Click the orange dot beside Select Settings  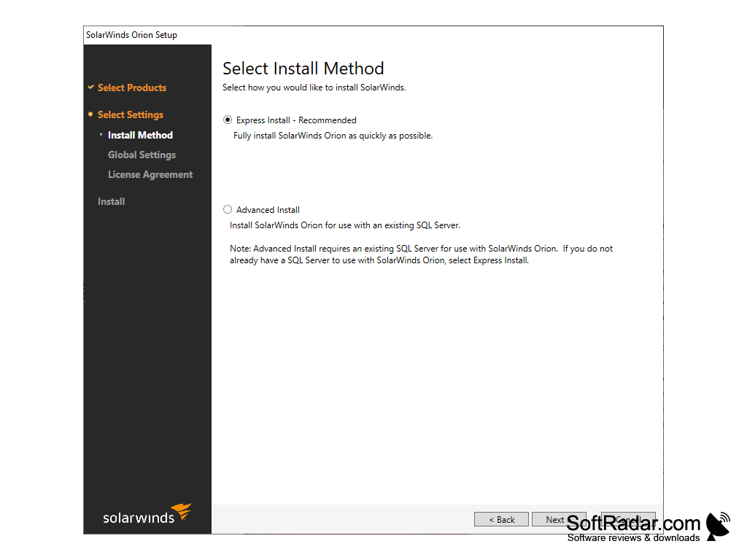(90, 114)
